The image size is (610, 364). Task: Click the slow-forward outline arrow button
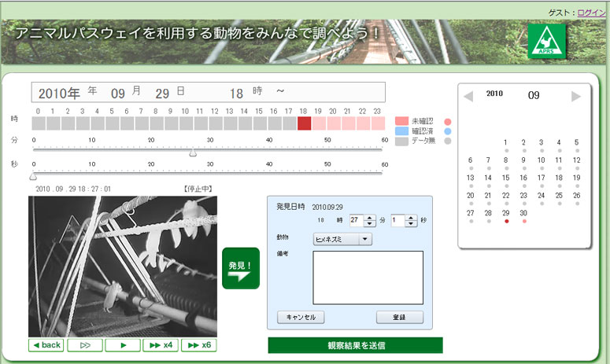click(85, 345)
